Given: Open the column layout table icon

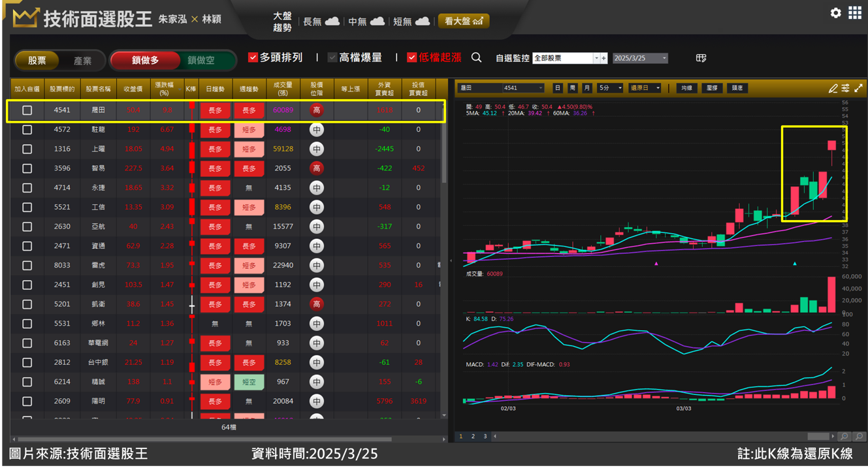Looking at the screenshot, I should (701, 58).
